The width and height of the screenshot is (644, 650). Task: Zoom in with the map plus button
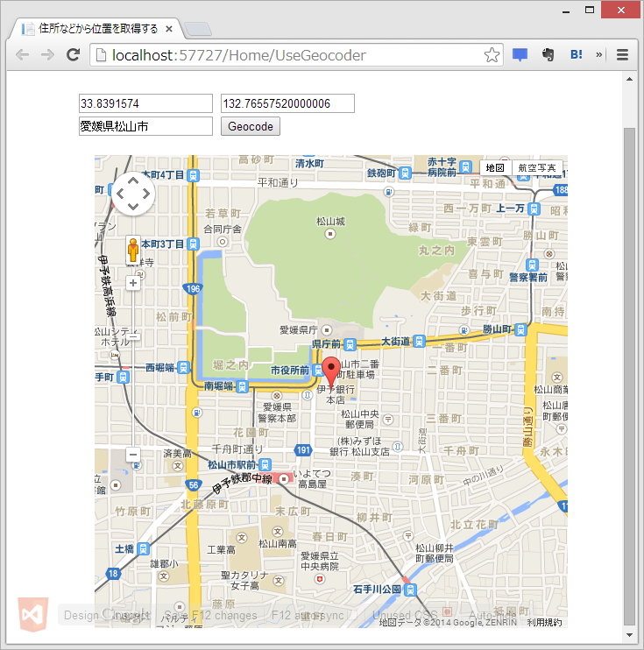(132, 283)
